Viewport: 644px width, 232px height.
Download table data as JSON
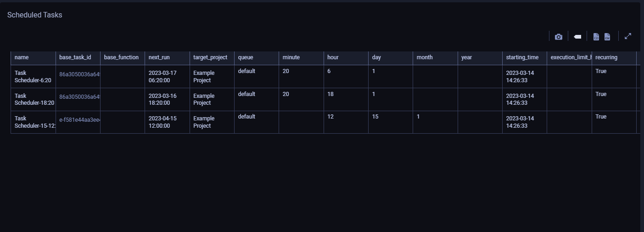point(596,37)
